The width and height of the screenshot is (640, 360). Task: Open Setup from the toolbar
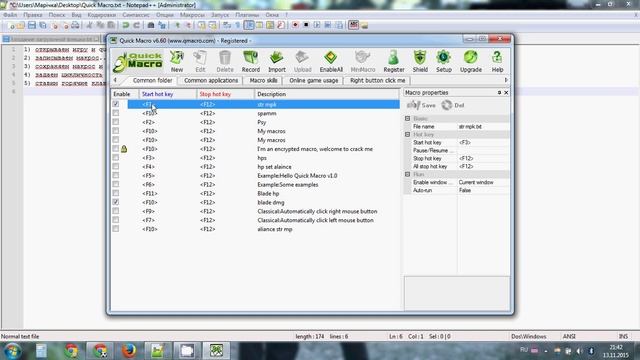(x=444, y=62)
